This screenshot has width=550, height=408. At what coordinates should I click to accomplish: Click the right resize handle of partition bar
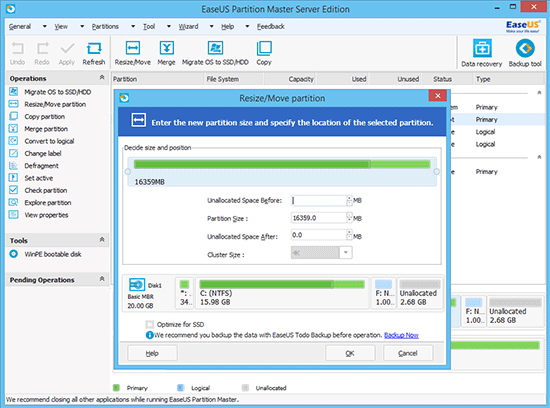pos(437,172)
